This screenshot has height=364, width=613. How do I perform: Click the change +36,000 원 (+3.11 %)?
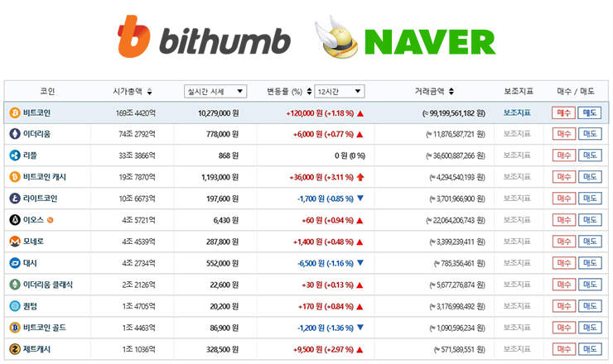(x=321, y=177)
